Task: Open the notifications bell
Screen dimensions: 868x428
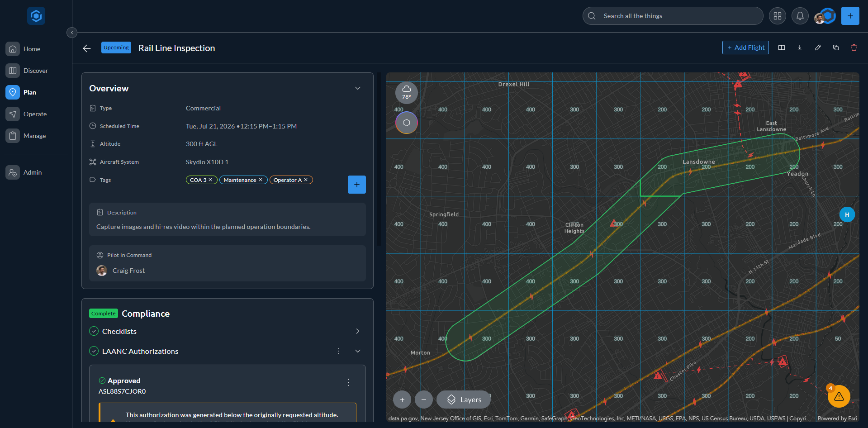Action: [800, 16]
